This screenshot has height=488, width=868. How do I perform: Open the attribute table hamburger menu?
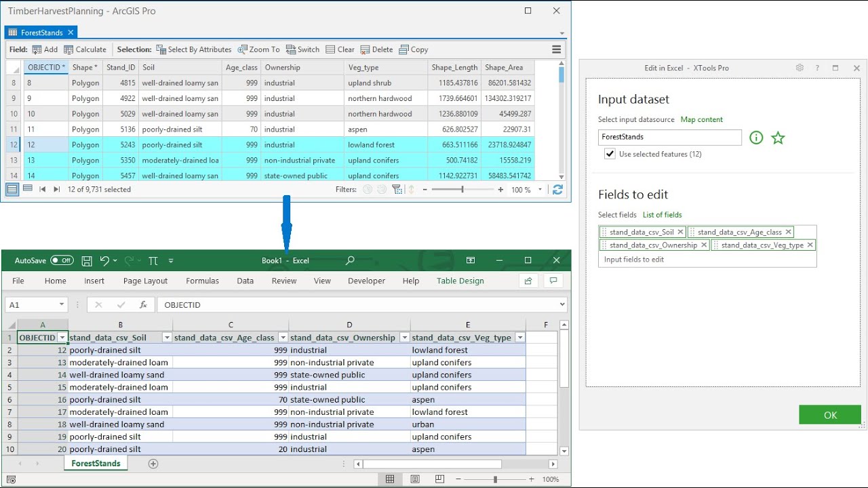(557, 49)
